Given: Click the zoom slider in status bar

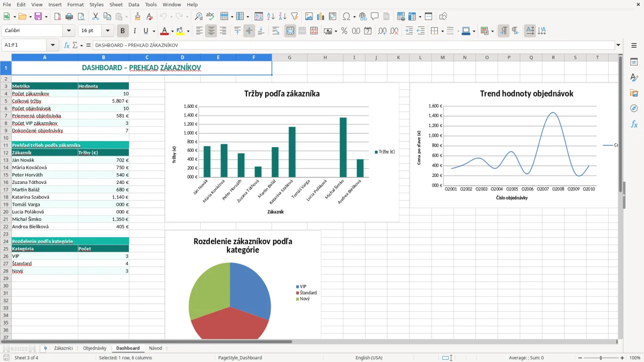Looking at the screenshot, I should [601, 358].
